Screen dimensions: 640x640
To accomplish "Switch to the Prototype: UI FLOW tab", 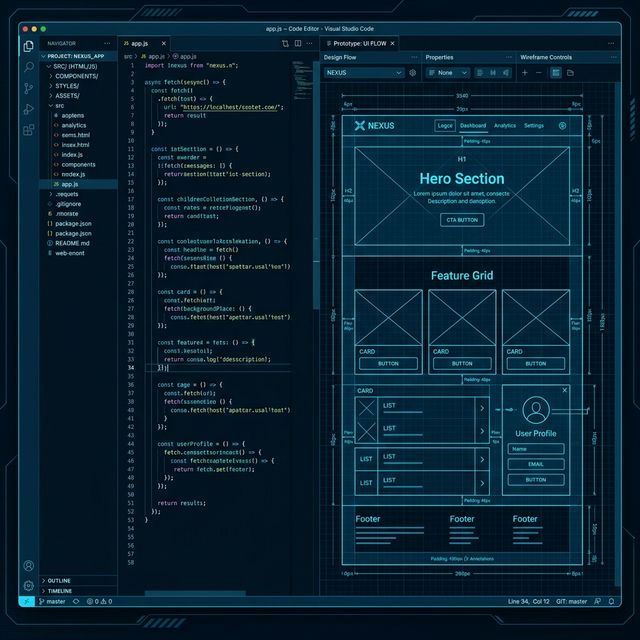I will 360,43.
